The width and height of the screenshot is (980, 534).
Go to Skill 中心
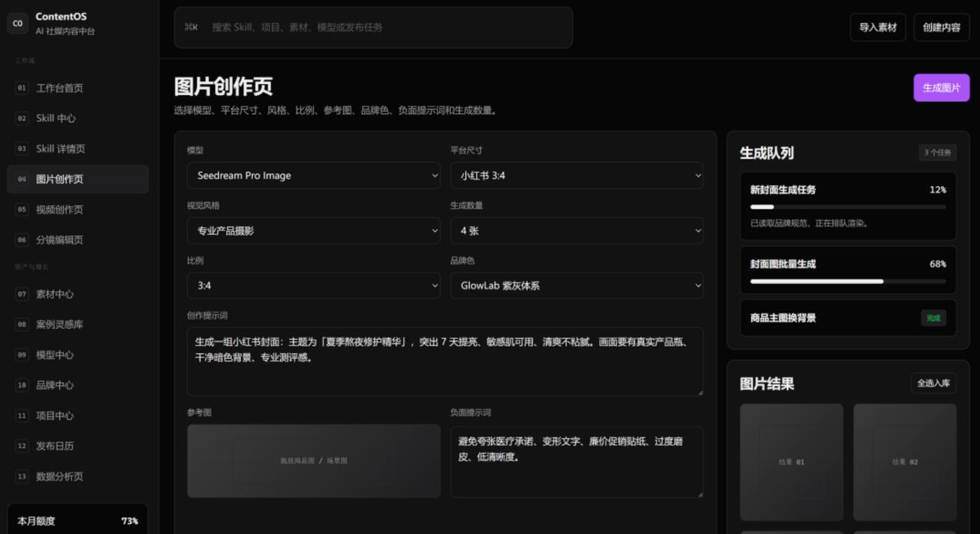click(x=77, y=118)
